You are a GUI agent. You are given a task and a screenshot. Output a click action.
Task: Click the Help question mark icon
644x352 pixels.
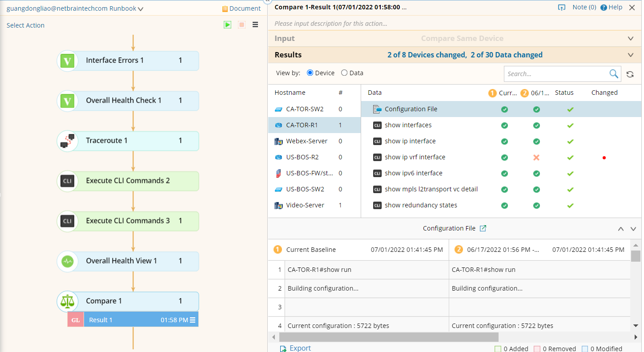(x=604, y=8)
